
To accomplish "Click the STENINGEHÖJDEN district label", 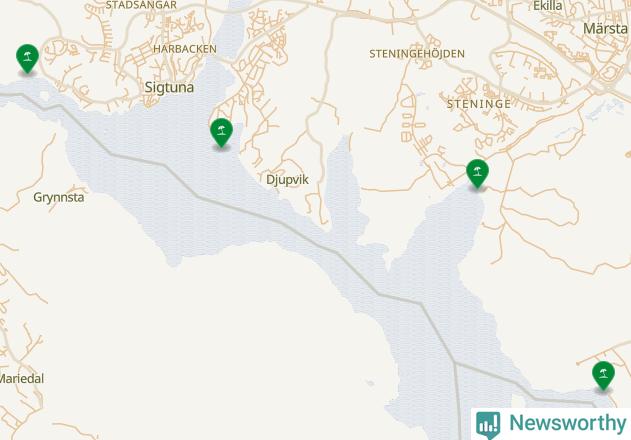I will click(x=417, y=54).
